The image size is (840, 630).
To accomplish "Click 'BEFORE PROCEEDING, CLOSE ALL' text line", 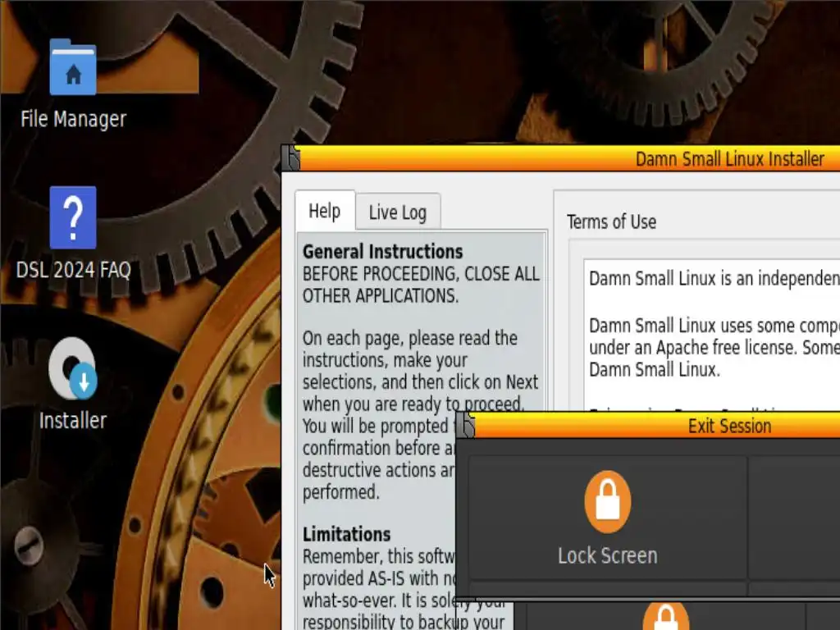I will pos(421,274).
